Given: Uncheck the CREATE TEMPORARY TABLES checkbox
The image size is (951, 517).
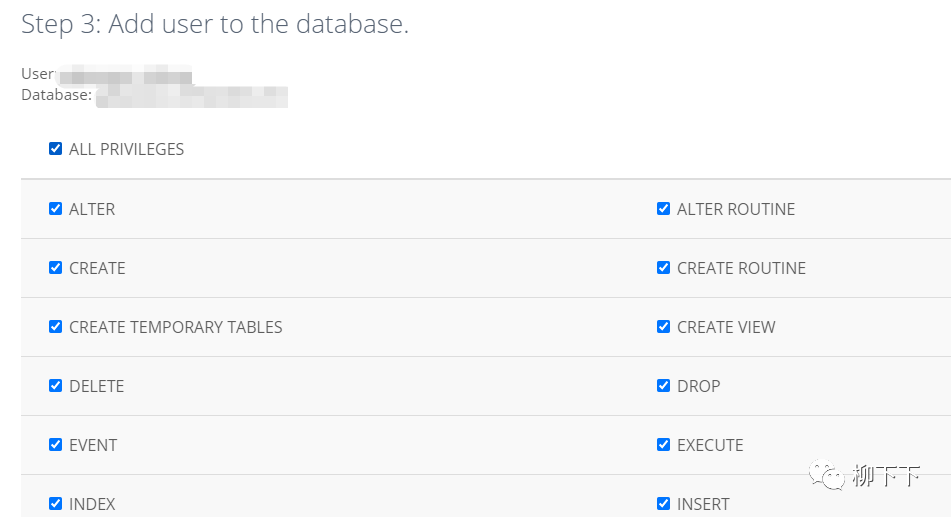Looking at the screenshot, I should [x=55, y=327].
